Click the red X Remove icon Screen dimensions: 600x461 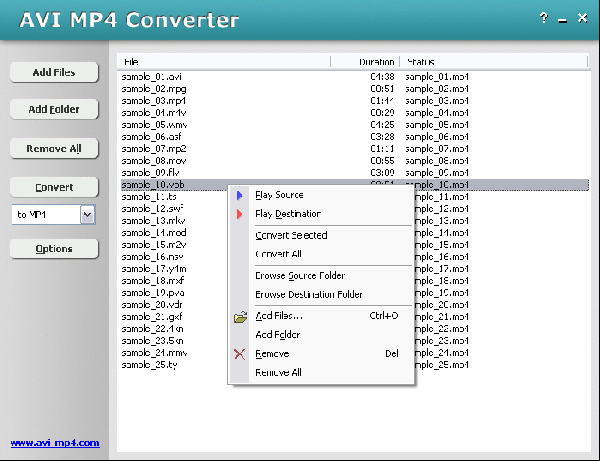coord(239,354)
